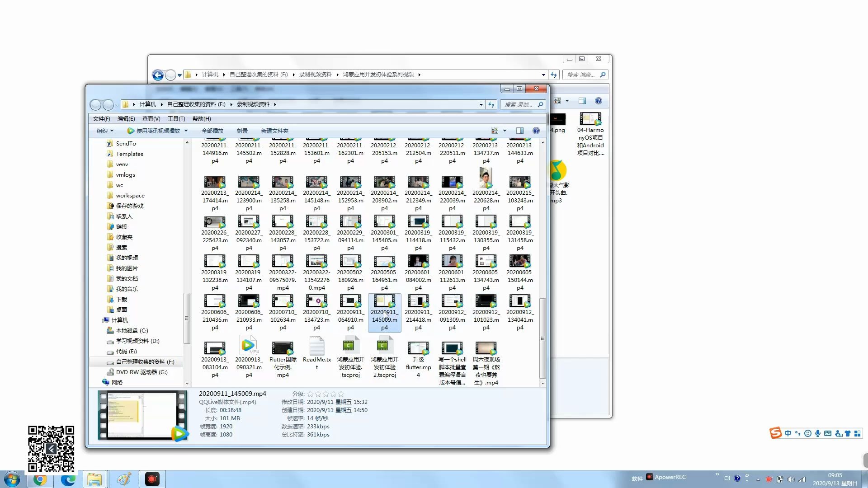Select video 20200606_210933.mp4
Viewport: 868px width, 488px height.
[249, 312]
